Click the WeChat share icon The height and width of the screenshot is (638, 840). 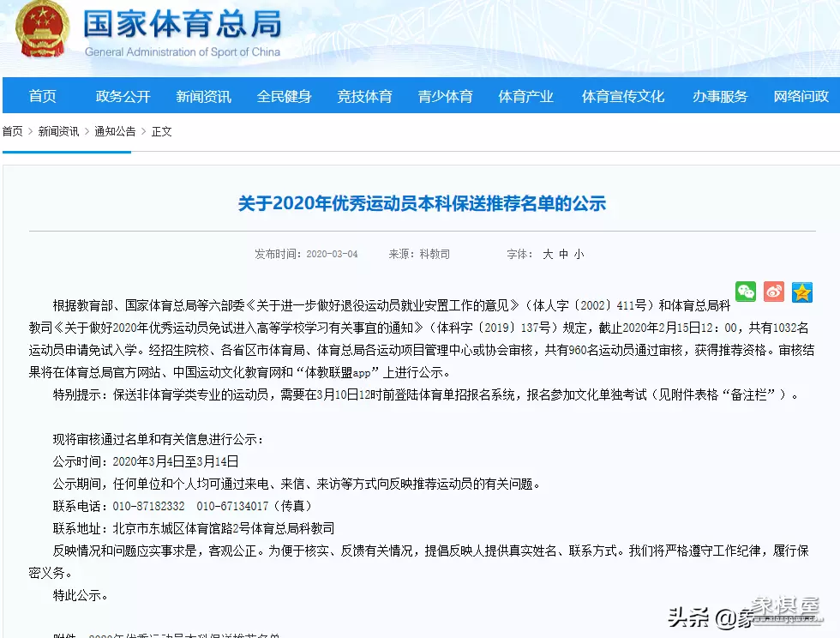746,292
